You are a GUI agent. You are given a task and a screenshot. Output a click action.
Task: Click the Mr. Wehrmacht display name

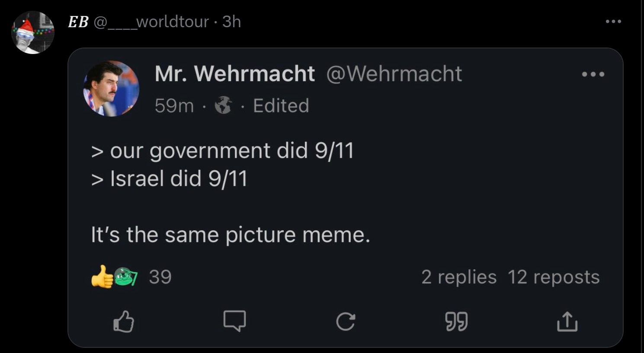pyautogui.click(x=234, y=73)
